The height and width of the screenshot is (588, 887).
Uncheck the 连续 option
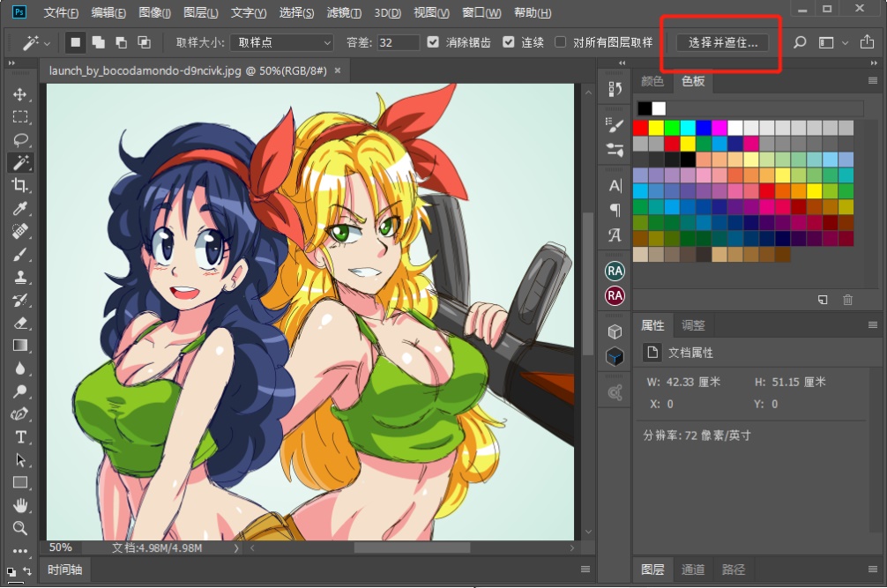(508, 41)
